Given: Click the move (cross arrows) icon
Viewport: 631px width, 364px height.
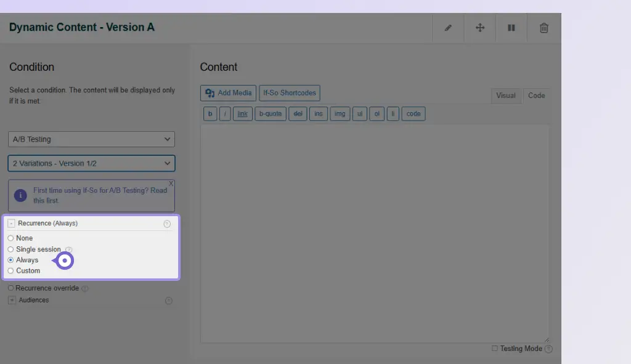Looking at the screenshot, I should point(479,28).
